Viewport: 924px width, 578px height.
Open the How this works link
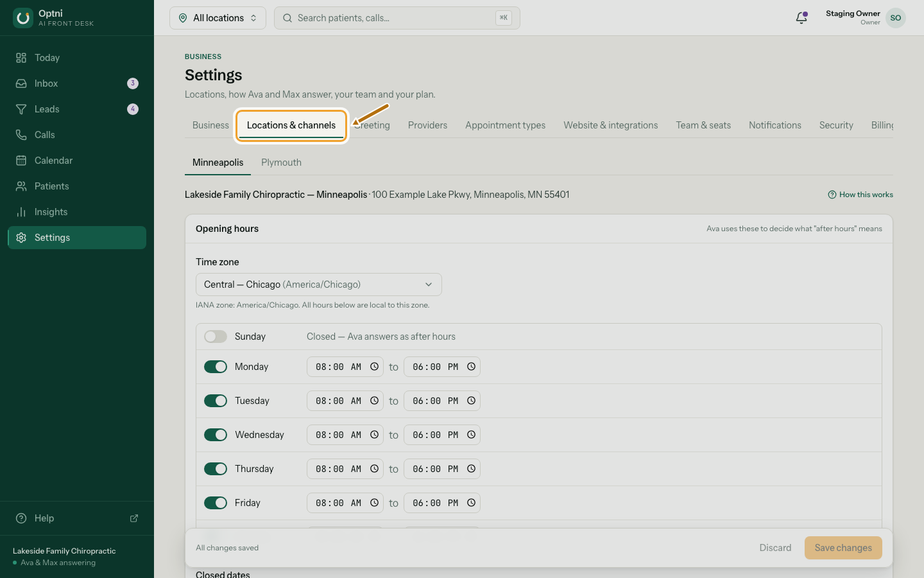860,195
